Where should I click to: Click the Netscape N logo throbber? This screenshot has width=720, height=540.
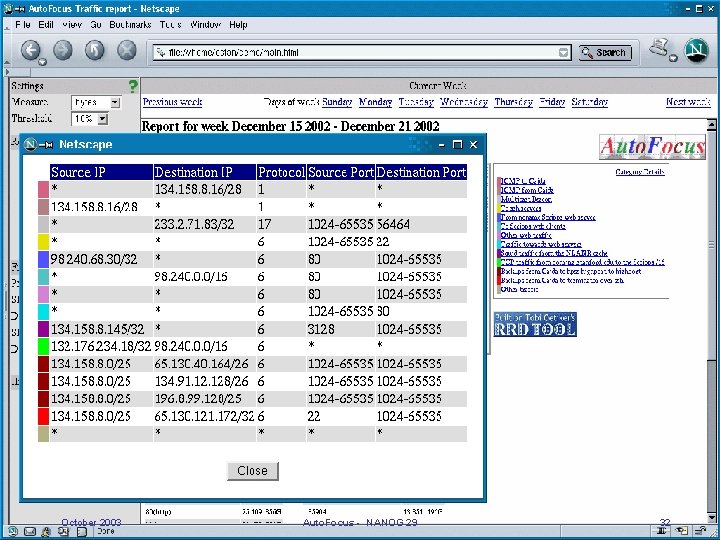[697, 50]
